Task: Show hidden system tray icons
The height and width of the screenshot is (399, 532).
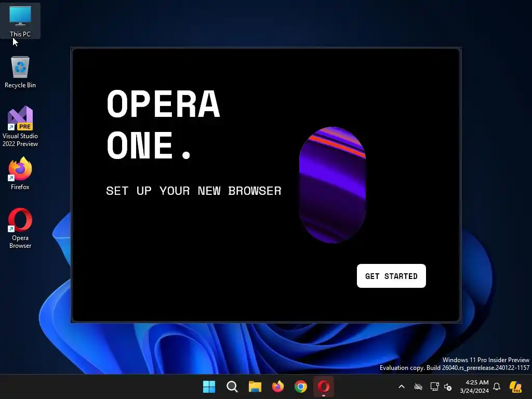Action: point(402,387)
